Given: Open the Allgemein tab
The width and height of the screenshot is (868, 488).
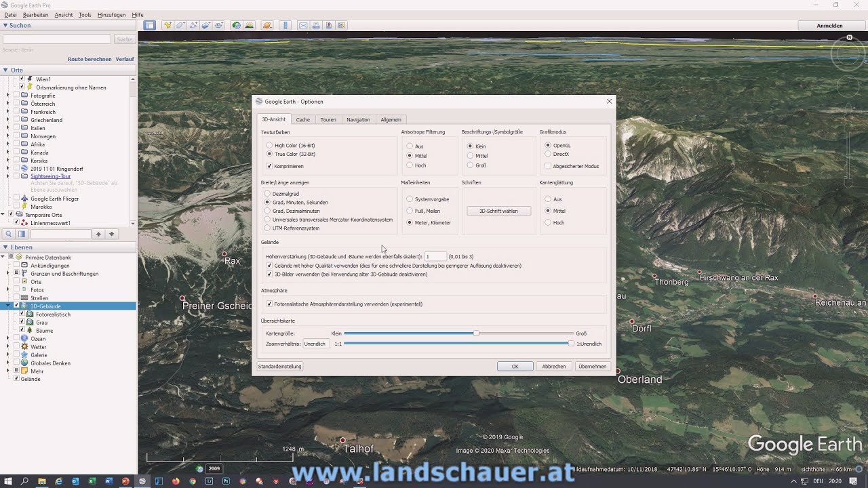Looking at the screenshot, I should tap(391, 120).
